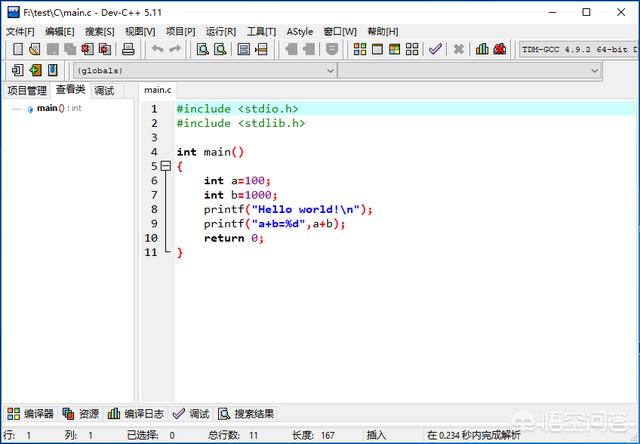
Task: Click the blue Go to bookmark icon
Action: 53,70
